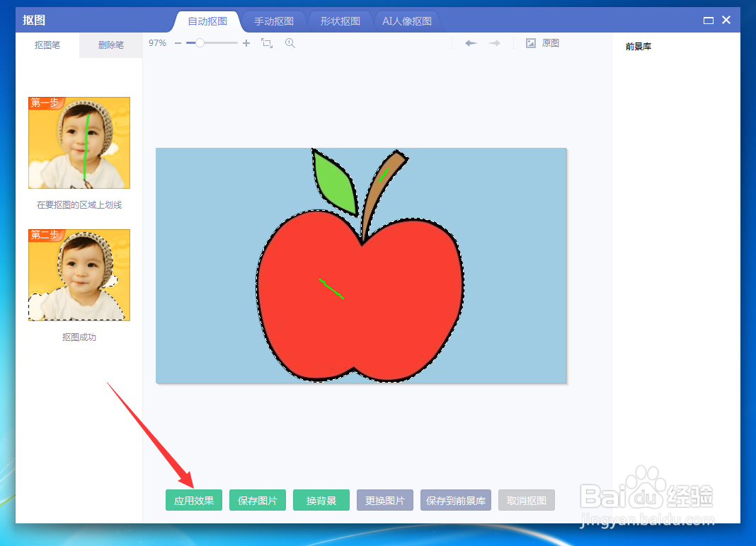The height and width of the screenshot is (546, 756).
Task: Click the 第二步 tutorial thumbnail
Action: coord(79,274)
